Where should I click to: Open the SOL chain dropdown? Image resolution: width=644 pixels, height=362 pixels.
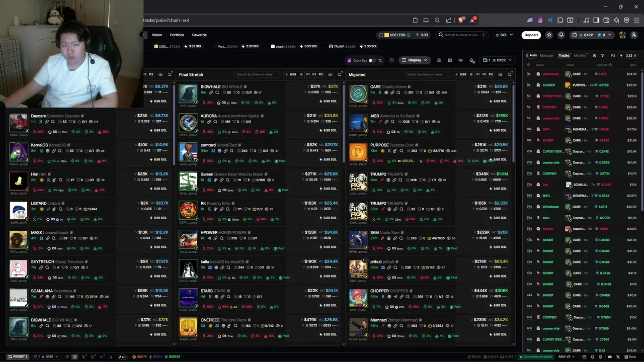tap(504, 35)
